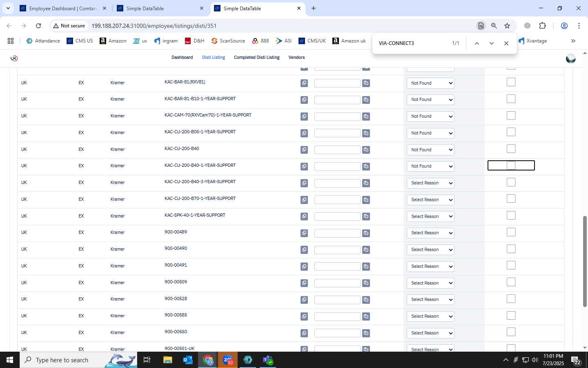Copy SKU icon for KAC-BAR-81(RXV81) row
Screen dimensions: 588x368
pos(304,83)
